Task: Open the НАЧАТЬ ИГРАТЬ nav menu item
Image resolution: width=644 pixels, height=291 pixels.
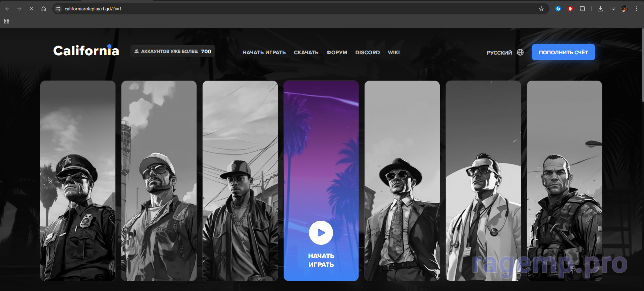Action: 264,53
